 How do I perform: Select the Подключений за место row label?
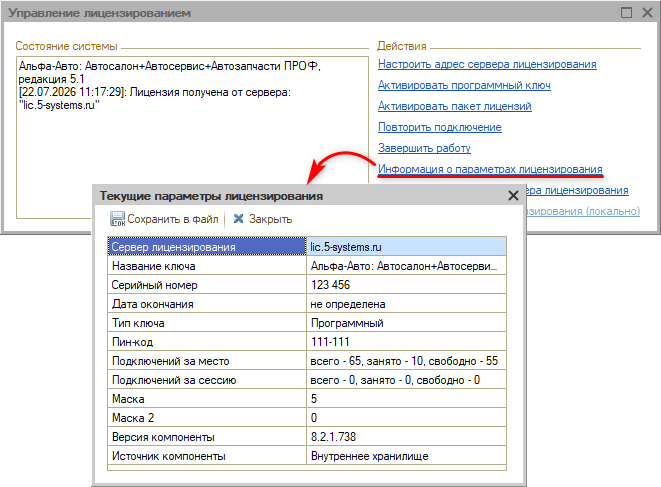[207, 361]
